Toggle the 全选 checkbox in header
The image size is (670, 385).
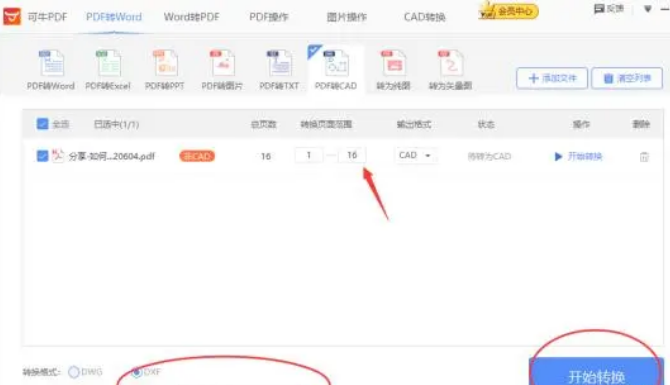[x=42, y=124]
